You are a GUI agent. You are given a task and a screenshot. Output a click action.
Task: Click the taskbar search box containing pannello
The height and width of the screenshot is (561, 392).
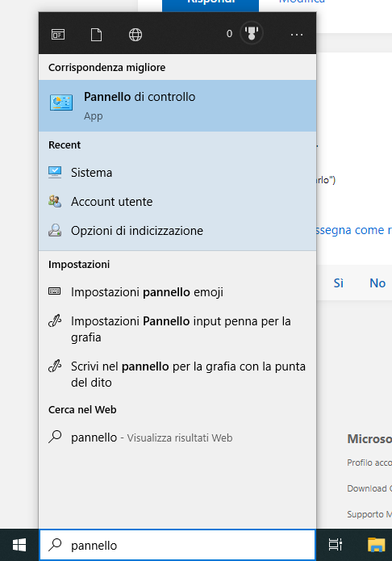(x=177, y=545)
